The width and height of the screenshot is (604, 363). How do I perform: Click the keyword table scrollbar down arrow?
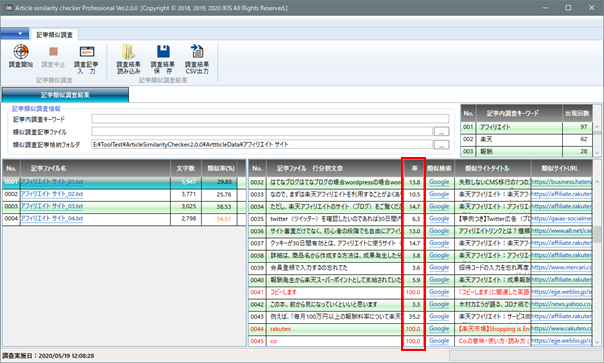[597, 153]
